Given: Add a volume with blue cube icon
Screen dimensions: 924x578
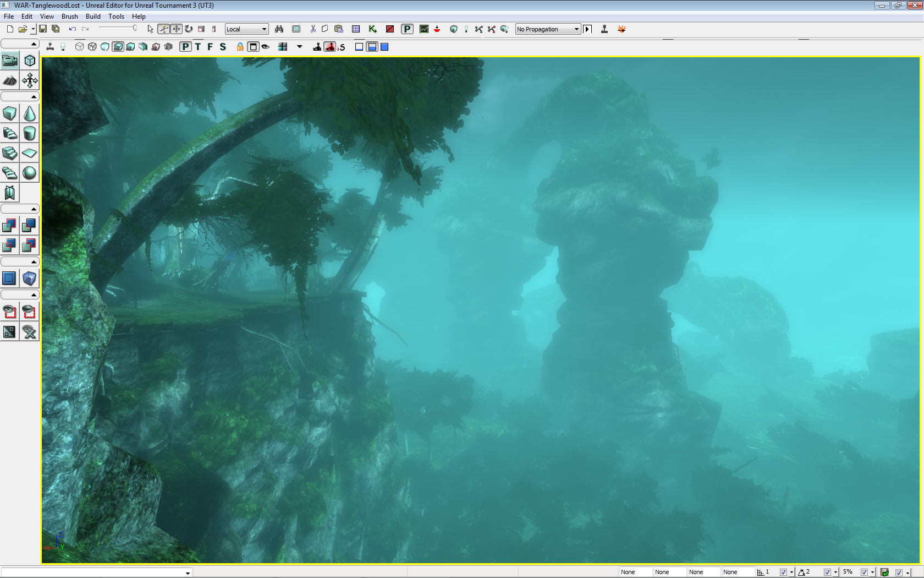Looking at the screenshot, I should pyautogui.click(x=30, y=279).
